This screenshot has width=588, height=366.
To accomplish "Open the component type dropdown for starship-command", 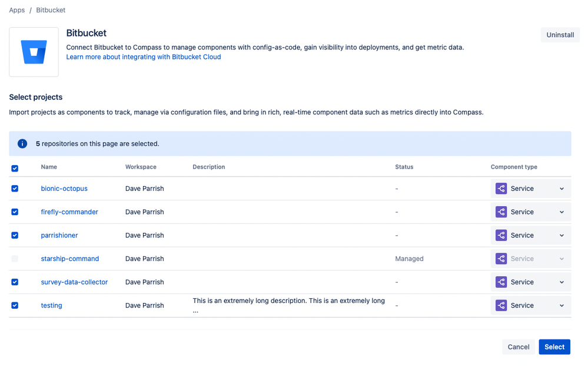I will [531, 259].
